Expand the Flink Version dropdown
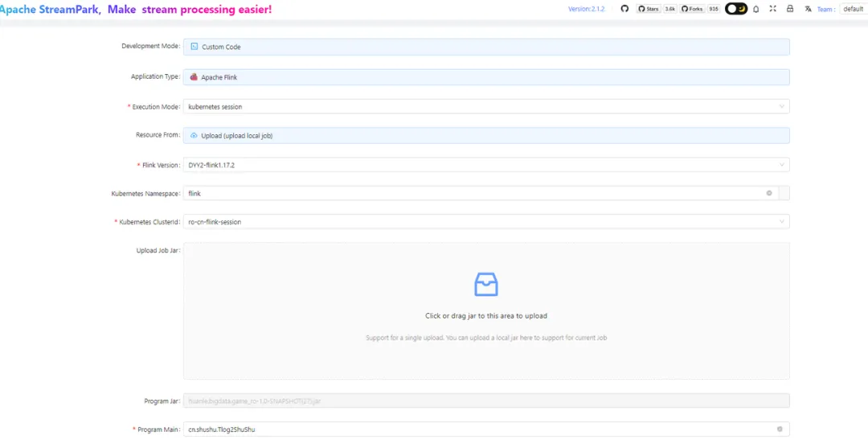 pyautogui.click(x=485, y=165)
